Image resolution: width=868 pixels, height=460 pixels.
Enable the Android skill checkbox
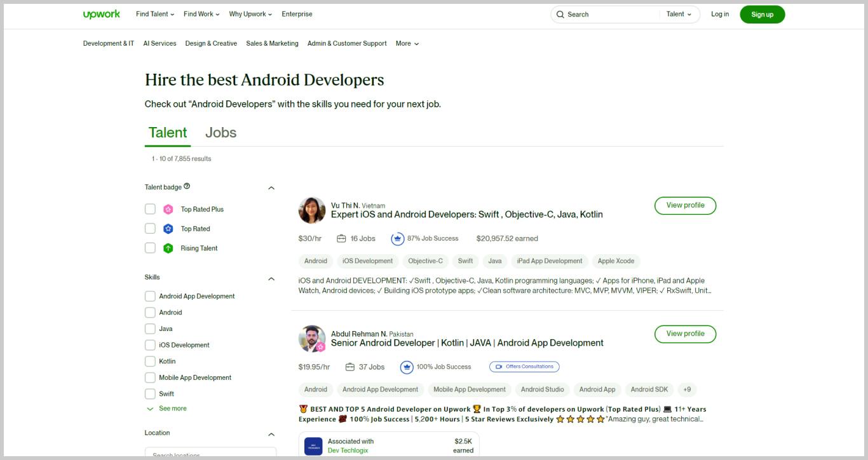(150, 313)
